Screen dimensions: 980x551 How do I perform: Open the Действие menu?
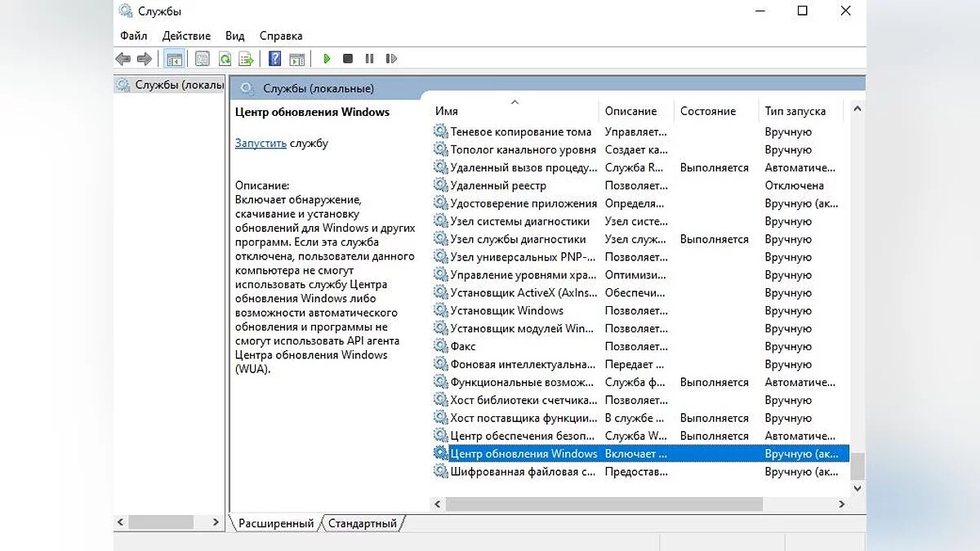click(x=186, y=36)
